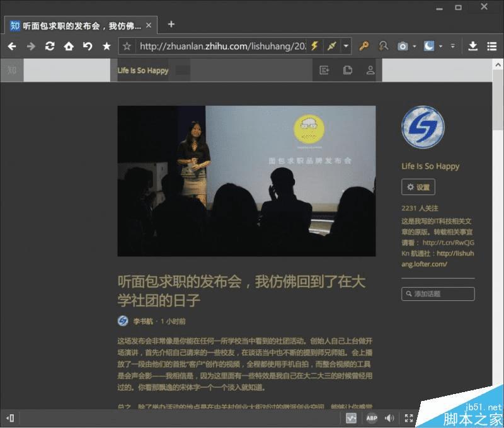Viewport: 504px width, 428px height.
Task: Expand the address bar dropdown arrow
Action: coord(346,46)
